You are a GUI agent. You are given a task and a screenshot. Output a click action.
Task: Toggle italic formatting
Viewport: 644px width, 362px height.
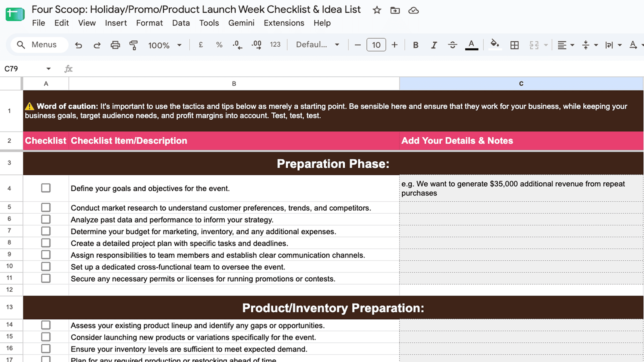click(x=434, y=45)
